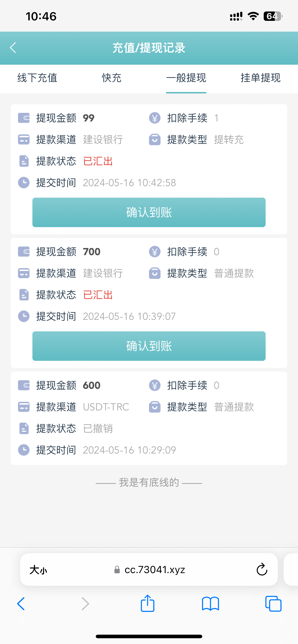This screenshot has height=644, width=298.
Task: Open the 挂单提现 tab
Action: click(260, 78)
